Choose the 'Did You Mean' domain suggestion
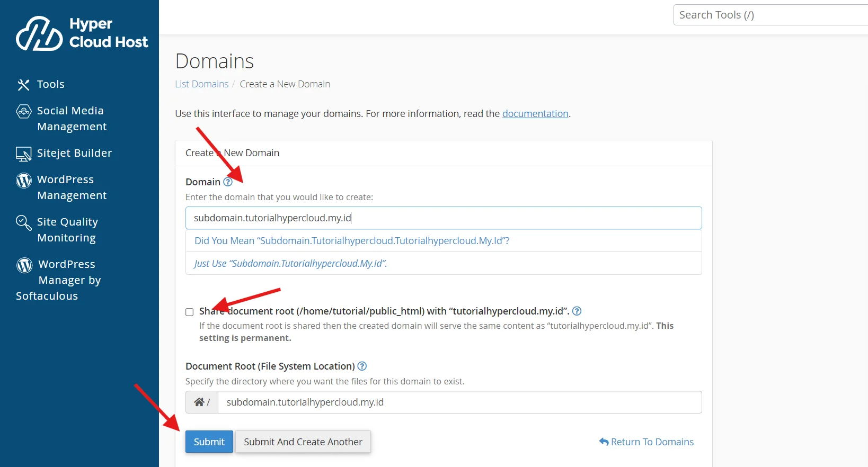 pyautogui.click(x=444, y=241)
